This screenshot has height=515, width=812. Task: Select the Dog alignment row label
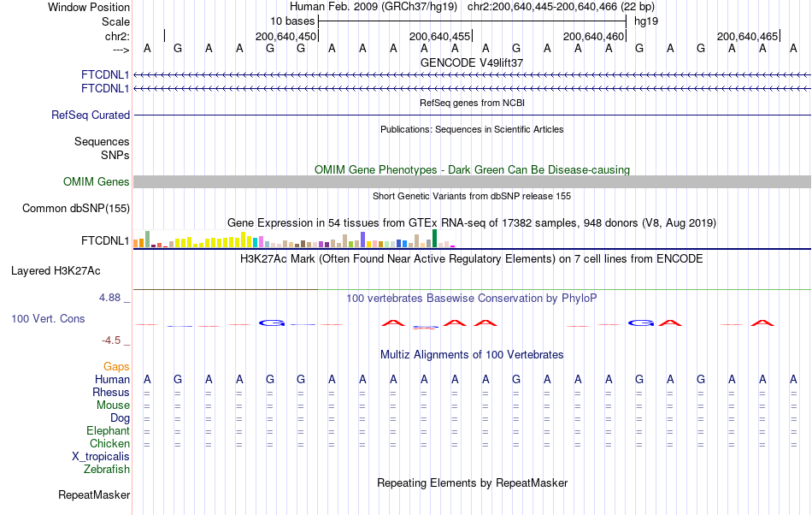(x=121, y=418)
